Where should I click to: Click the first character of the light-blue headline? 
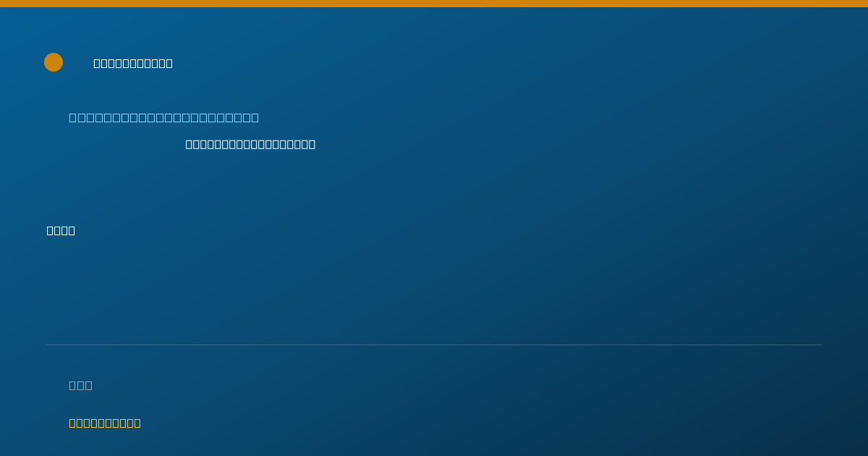pyautogui.click(x=72, y=117)
